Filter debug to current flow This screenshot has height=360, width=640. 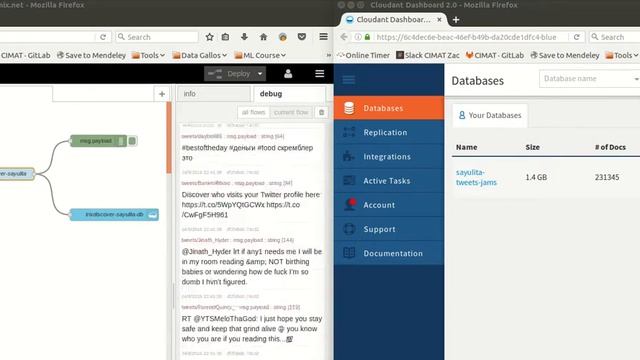[x=291, y=112]
